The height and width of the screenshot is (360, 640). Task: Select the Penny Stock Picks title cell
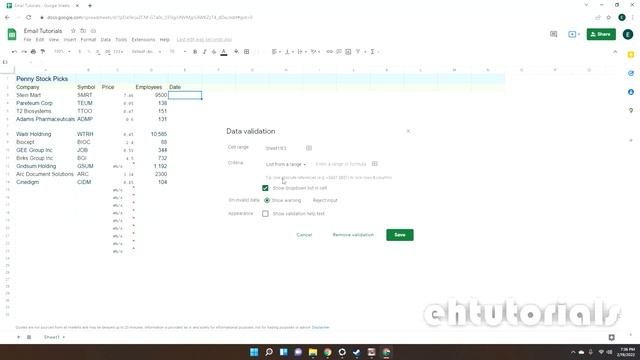(x=45, y=79)
